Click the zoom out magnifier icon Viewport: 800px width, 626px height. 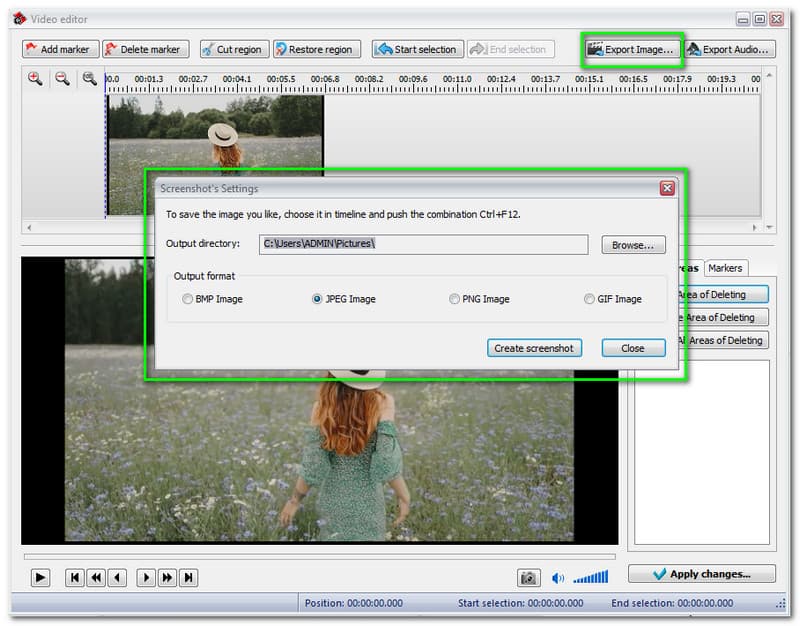coord(62,79)
